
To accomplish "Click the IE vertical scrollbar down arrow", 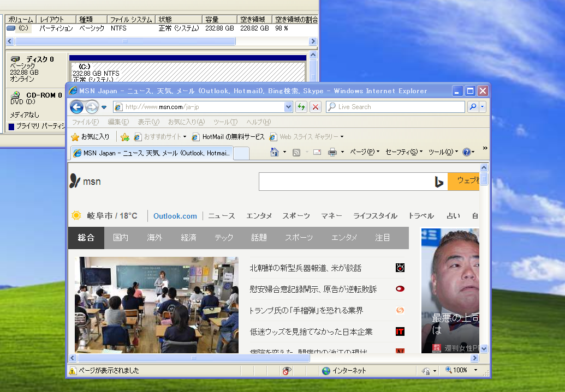I will pyautogui.click(x=484, y=349).
